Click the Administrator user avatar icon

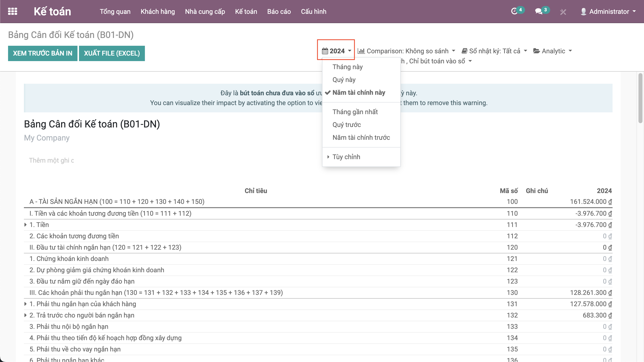[583, 12]
